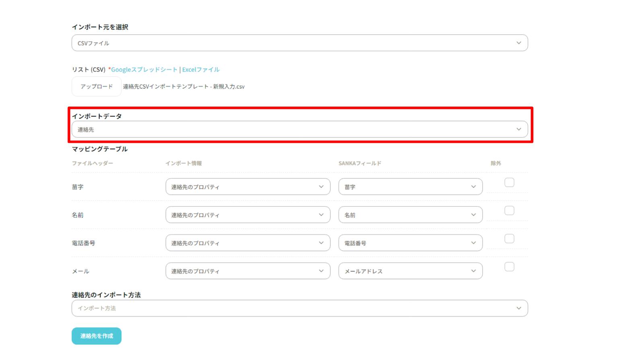Open SANKAフィールド dropdown showing メールアドレス
Screen dimensions: 644x362
pos(411,271)
